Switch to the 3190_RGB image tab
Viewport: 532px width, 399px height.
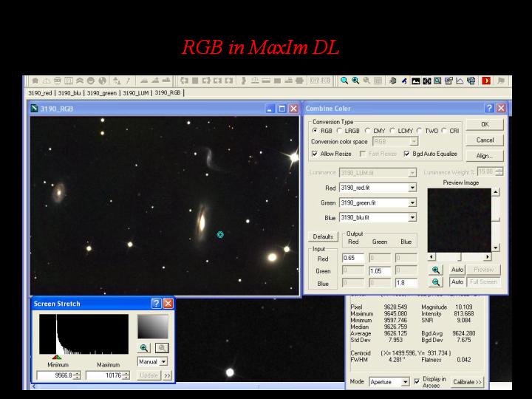coord(168,92)
